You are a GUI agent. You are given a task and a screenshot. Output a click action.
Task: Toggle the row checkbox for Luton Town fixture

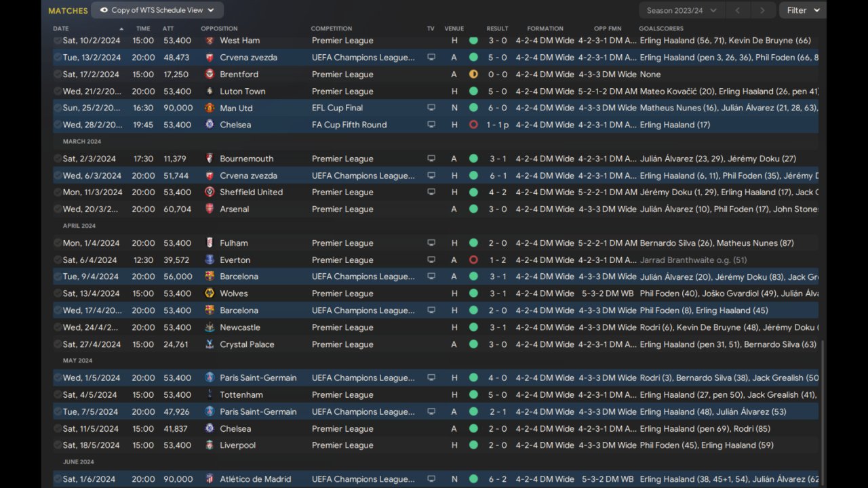click(58, 91)
